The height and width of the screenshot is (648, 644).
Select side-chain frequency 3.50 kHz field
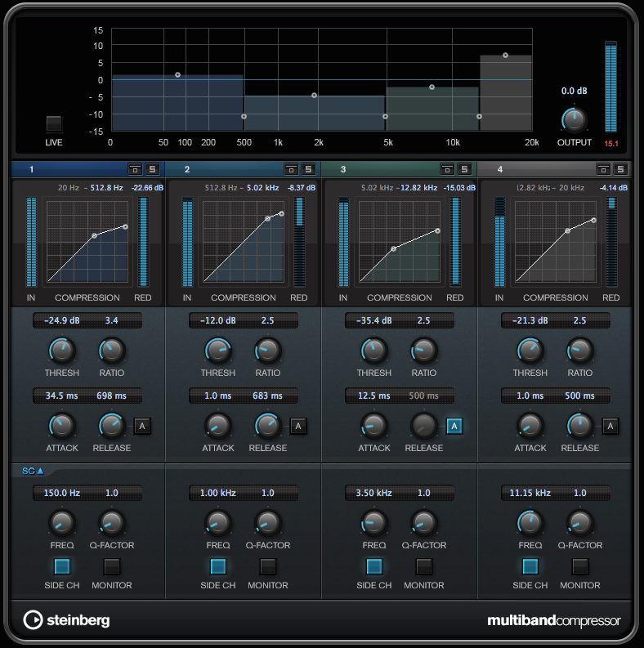coord(373,493)
